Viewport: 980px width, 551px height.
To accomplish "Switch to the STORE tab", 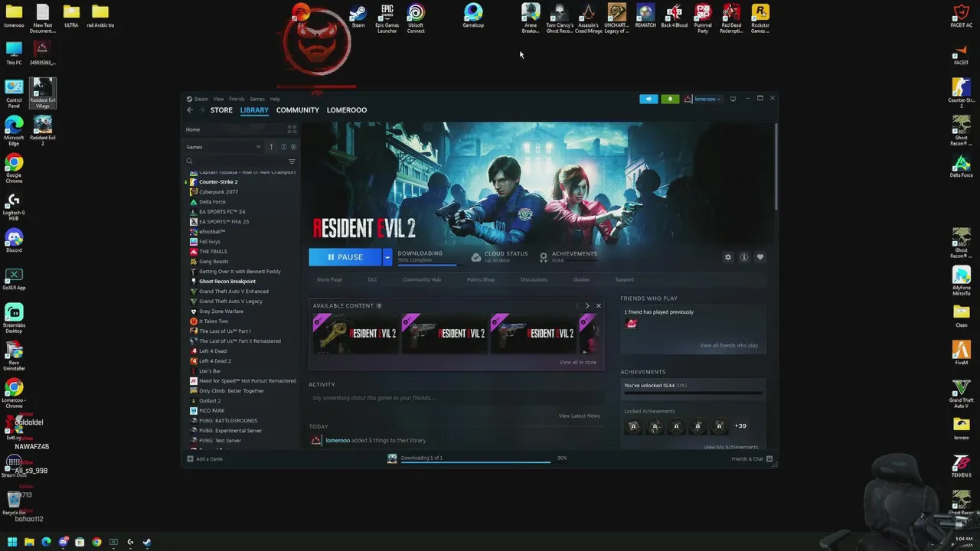I will (221, 110).
